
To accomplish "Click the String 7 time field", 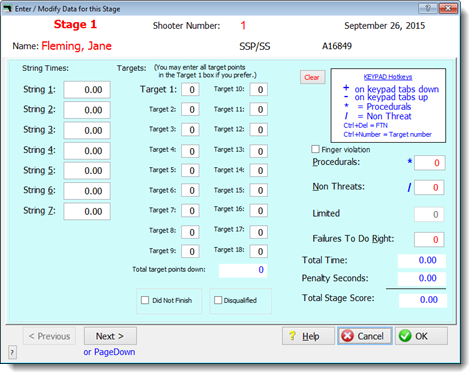I will click(x=87, y=211).
